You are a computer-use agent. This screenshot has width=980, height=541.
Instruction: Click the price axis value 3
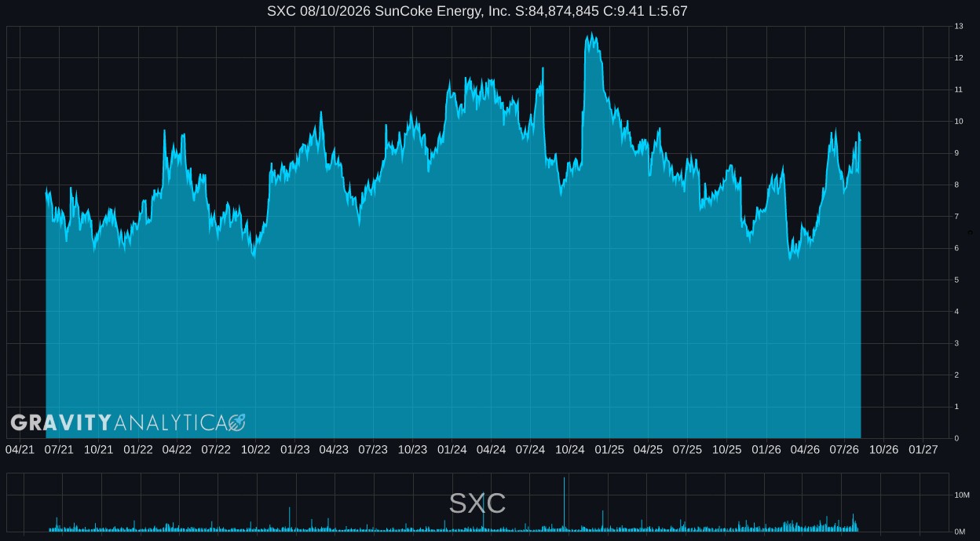956,343
